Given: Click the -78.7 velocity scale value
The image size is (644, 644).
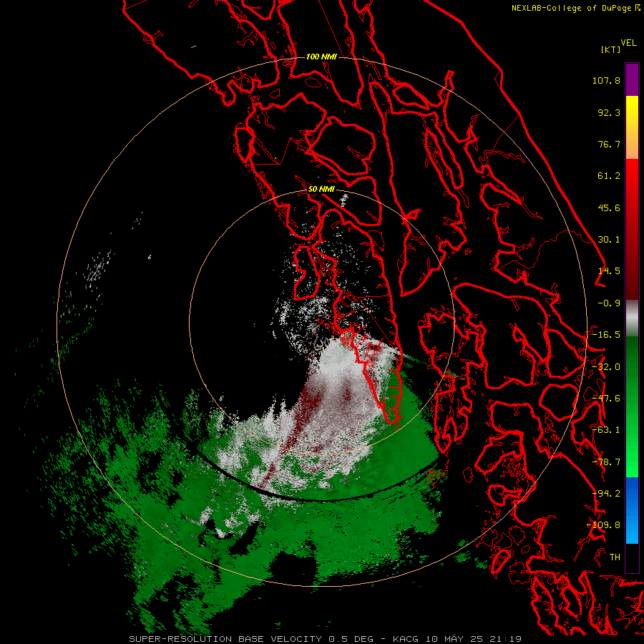Looking at the screenshot, I should tap(606, 462).
